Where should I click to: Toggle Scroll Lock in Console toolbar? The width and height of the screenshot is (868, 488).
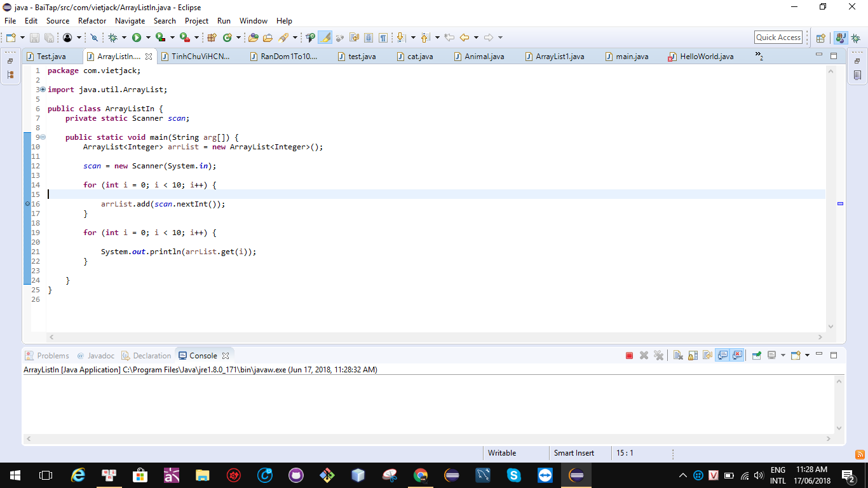tap(693, 356)
